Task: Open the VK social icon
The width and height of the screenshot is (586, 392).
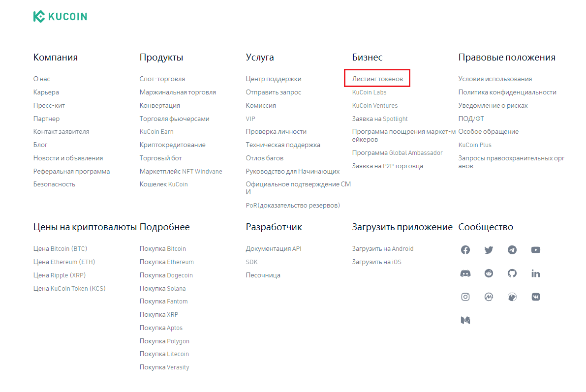Action: 535,297
